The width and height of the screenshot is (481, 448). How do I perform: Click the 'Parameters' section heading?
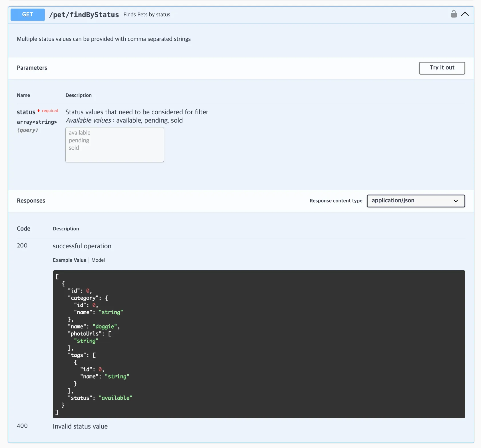tap(32, 68)
